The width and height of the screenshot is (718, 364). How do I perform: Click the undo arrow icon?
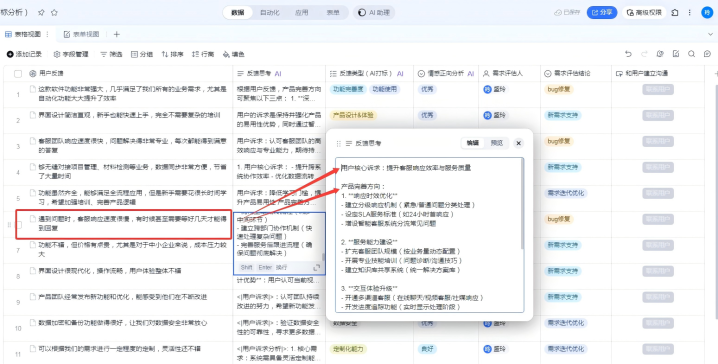[x=628, y=54]
